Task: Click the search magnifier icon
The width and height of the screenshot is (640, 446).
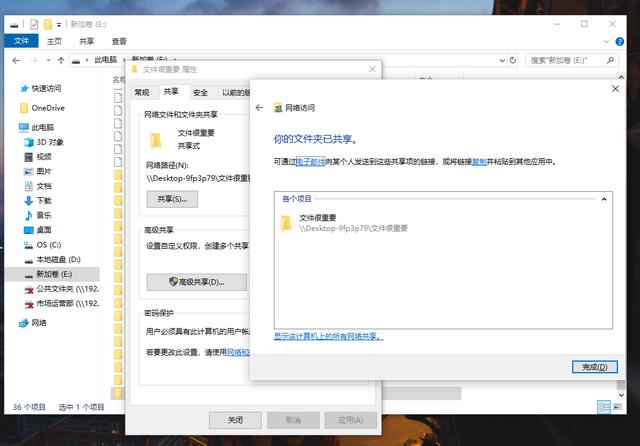Action: click(x=610, y=60)
